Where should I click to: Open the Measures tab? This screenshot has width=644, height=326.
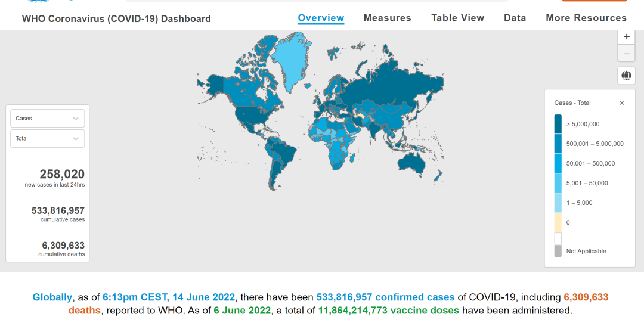[x=388, y=18]
